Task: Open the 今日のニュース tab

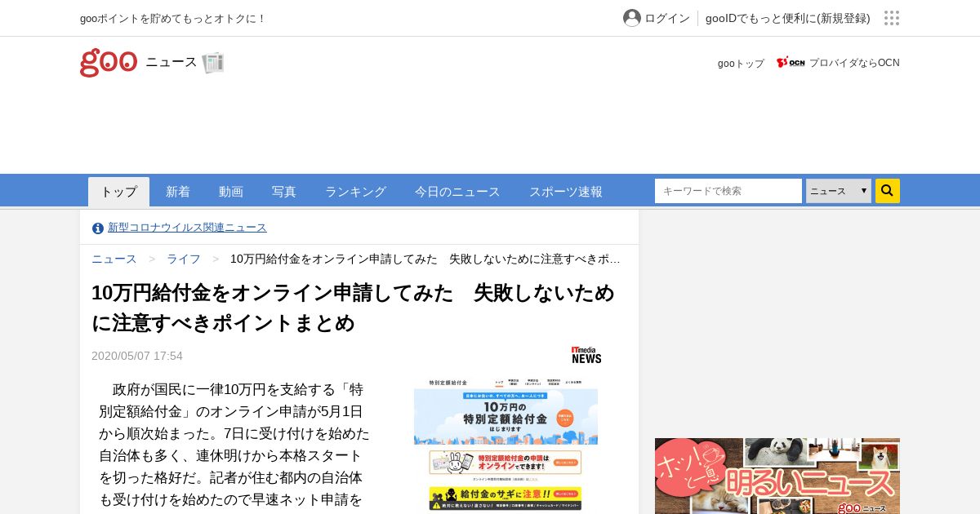Action: tap(457, 192)
